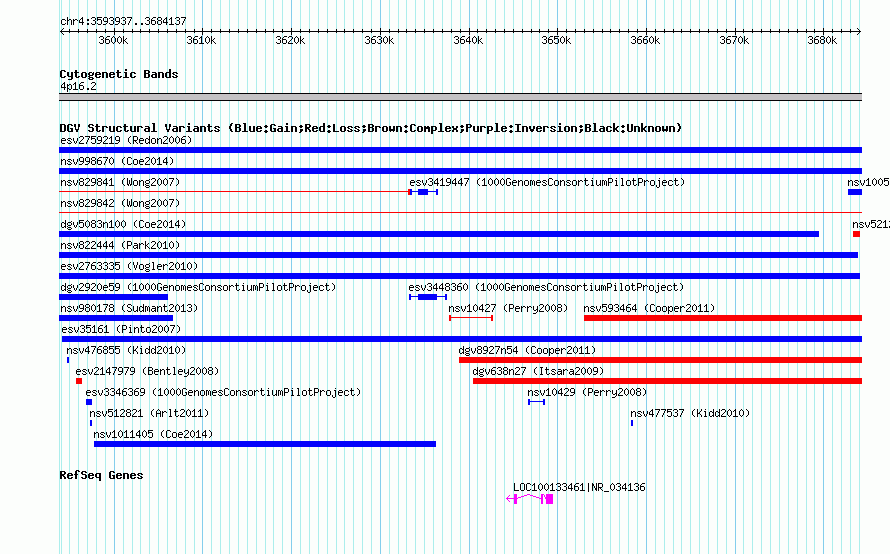This screenshot has height=554, width=890.
Task: Click the 3650k ruler tick label
Action: pyautogui.click(x=556, y=40)
